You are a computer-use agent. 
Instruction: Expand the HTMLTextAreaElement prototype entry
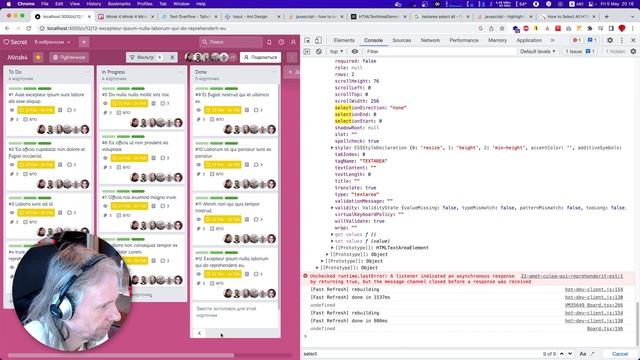pyautogui.click(x=332, y=248)
